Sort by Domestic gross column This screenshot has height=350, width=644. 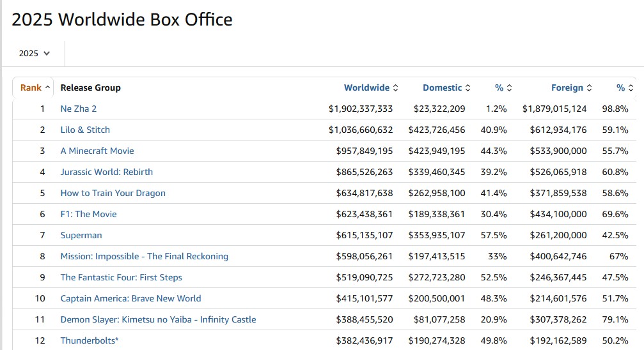click(x=446, y=88)
